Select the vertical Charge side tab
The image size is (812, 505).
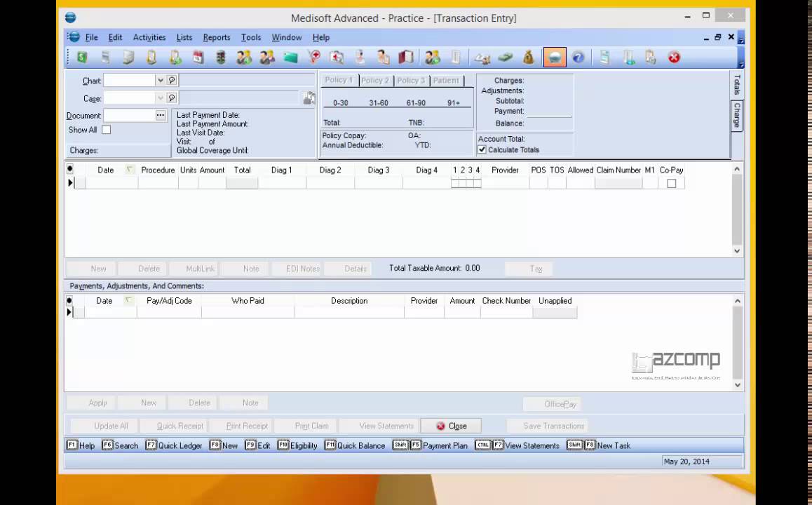point(737,115)
